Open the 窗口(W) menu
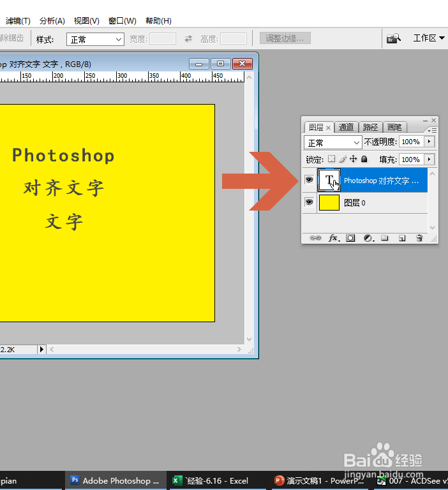The image size is (448, 490). (x=123, y=21)
